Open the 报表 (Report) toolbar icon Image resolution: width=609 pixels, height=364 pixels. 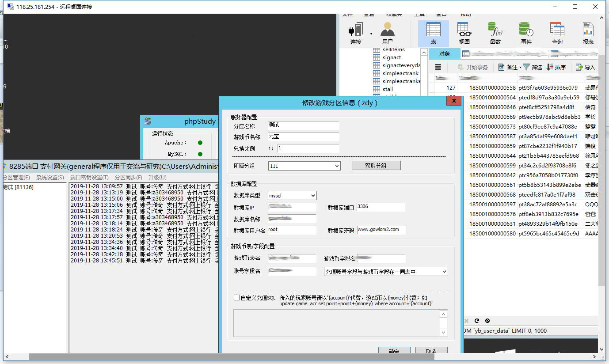pos(588,33)
